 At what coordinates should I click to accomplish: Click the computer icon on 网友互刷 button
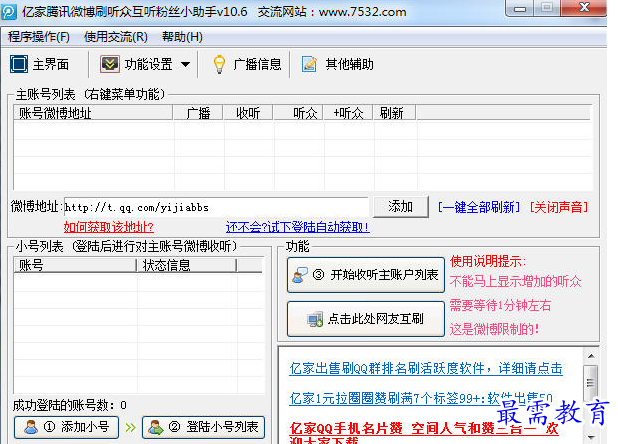click(x=315, y=319)
